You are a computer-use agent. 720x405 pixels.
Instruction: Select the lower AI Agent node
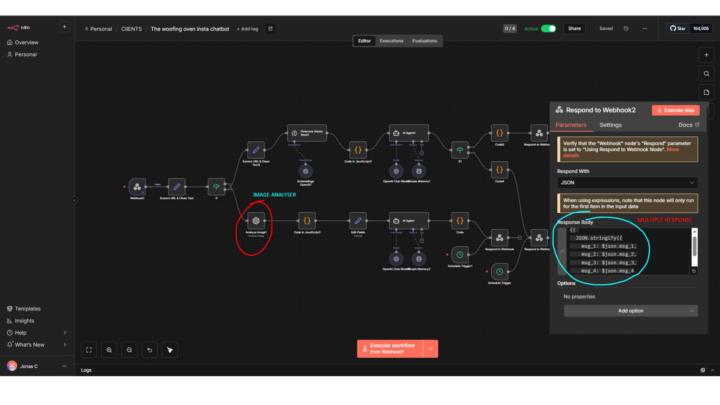[x=409, y=221]
